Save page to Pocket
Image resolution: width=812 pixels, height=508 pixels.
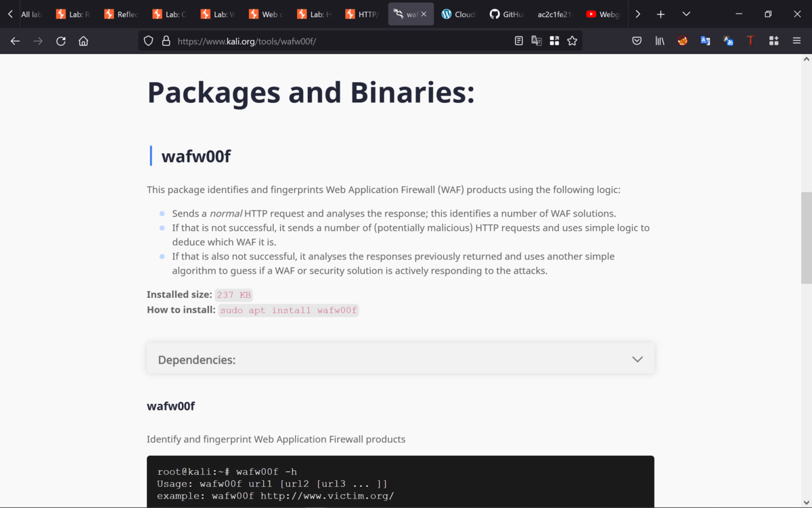click(x=637, y=41)
